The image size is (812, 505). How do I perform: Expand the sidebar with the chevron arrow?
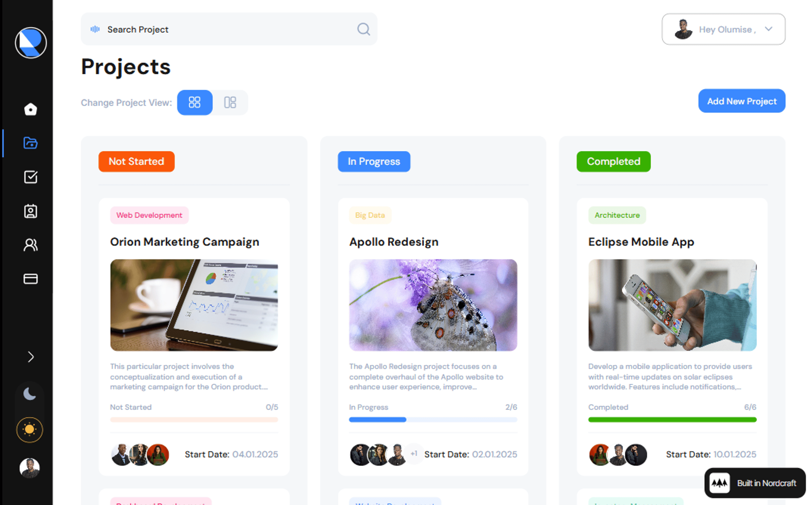click(x=31, y=357)
